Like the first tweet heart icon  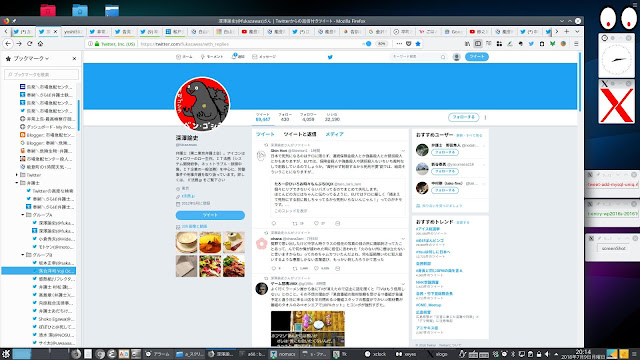[x=316, y=223]
